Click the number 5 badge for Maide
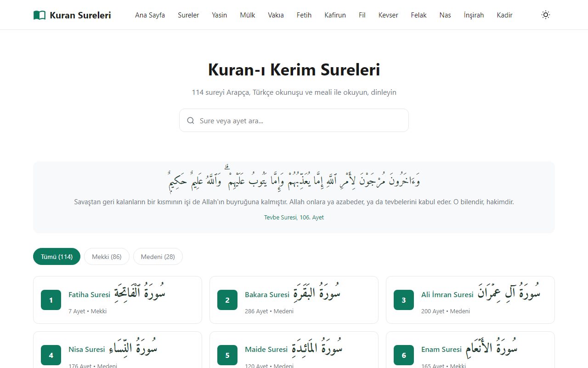This screenshot has width=588, height=368. 227,355
